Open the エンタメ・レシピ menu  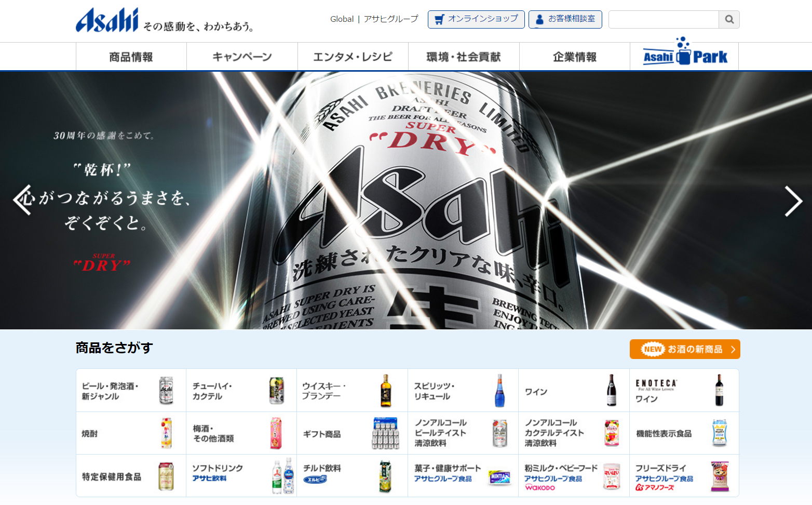353,57
